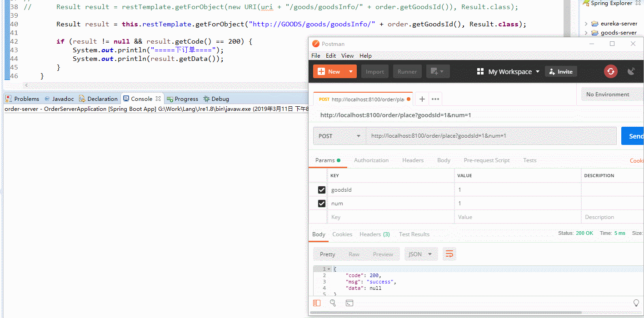This screenshot has width=644, height=318.
Task: Toggle the Postman sidebar icon
Action: pos(317,303)
